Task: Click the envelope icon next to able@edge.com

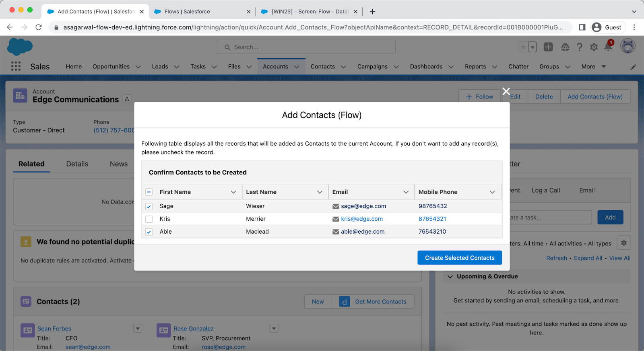Action: 336,232
